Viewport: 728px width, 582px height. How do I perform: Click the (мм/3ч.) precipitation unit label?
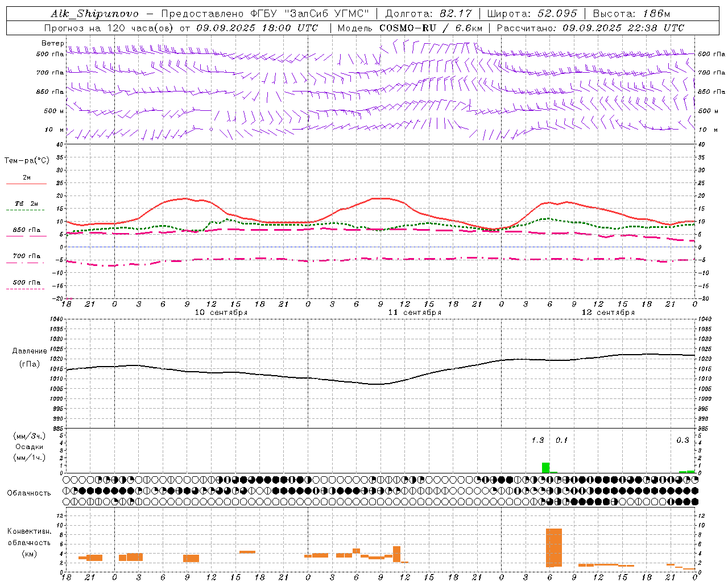[30, 436]
